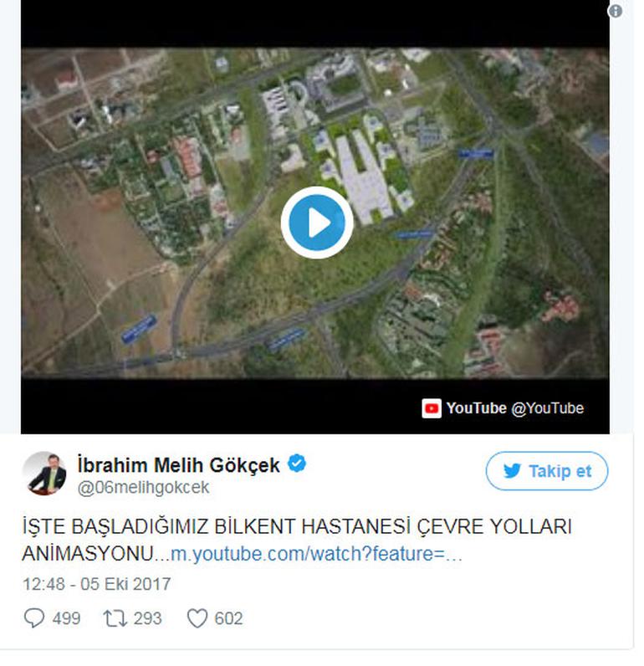Viewport: 644px width, 666px height.
Task: View the 293 retweets count
Action: [x=147, y=618]
